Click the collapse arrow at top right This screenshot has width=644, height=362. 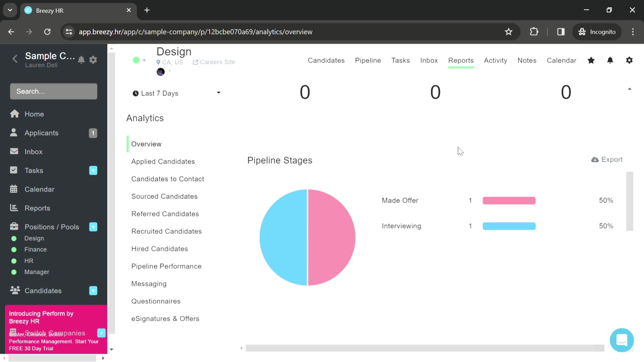click(630, 90)
